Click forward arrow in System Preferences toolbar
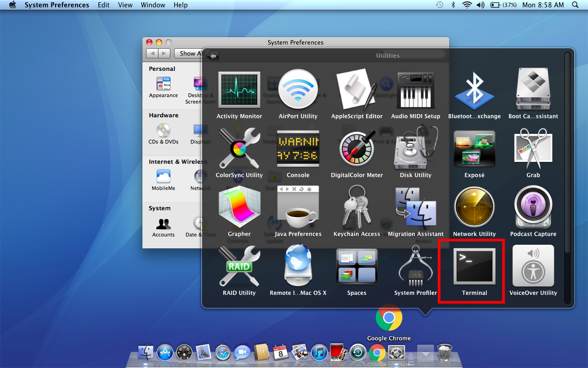 coord(164,53)
